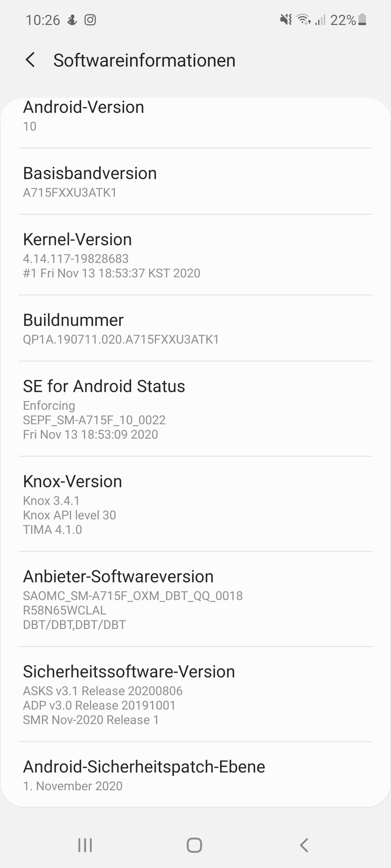Viewport: 391px width, 868px height.
Task: Tap the Instagram notification icon
Action: (90, 20)
